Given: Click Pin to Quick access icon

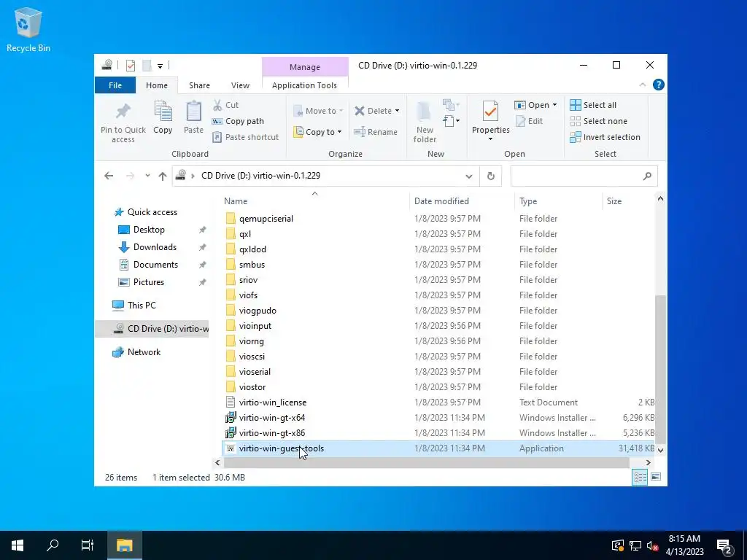Looking at the screenshot, I should click(x=123, y=112).
